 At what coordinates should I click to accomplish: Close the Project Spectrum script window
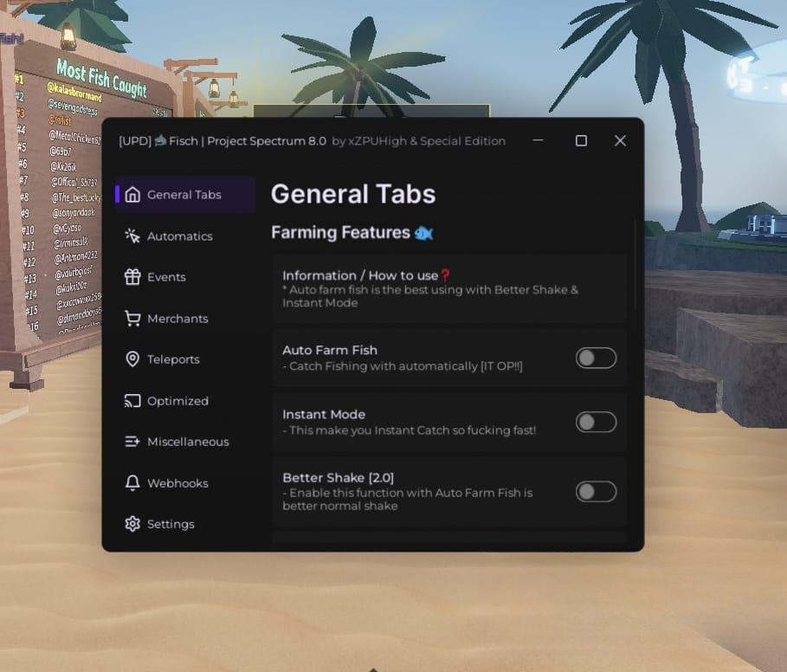click(x=620, y=140)
